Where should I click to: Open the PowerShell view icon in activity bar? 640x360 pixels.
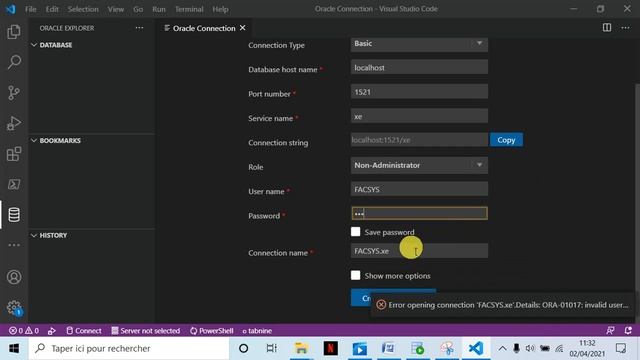(14, 184)
